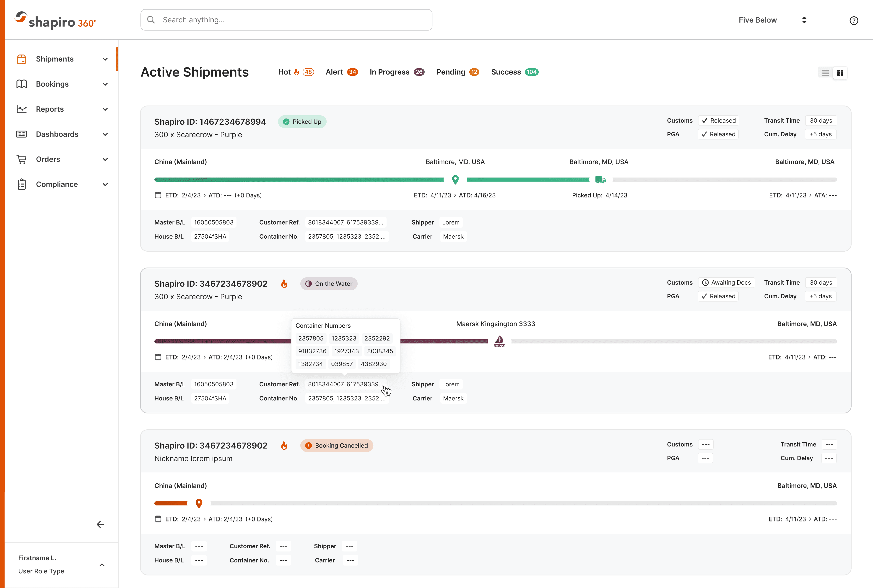The image size is (873, 588).
Task: Switch to grid view layout
Action: [x=840, y=73]
